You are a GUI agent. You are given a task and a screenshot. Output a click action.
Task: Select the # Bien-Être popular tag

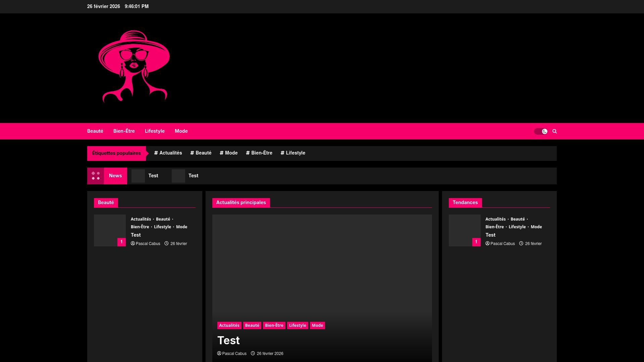(x=259, y=153)
